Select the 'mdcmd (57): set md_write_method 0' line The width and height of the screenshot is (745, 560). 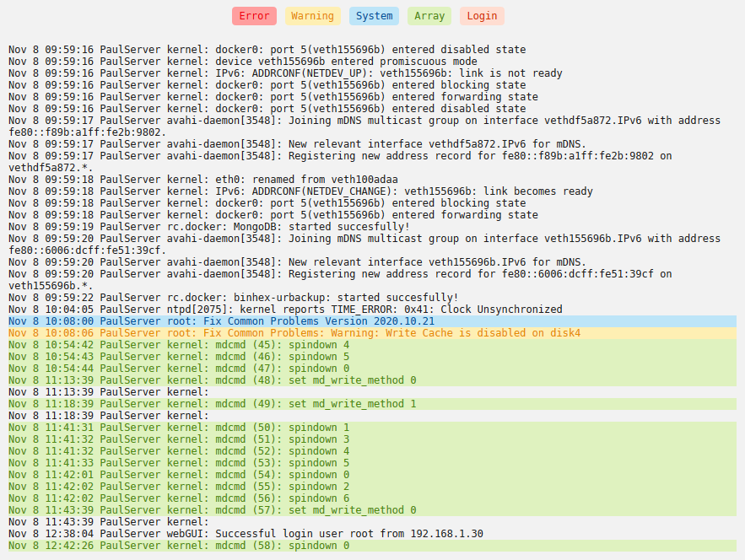pyautogui.click(x=373, y=510)
